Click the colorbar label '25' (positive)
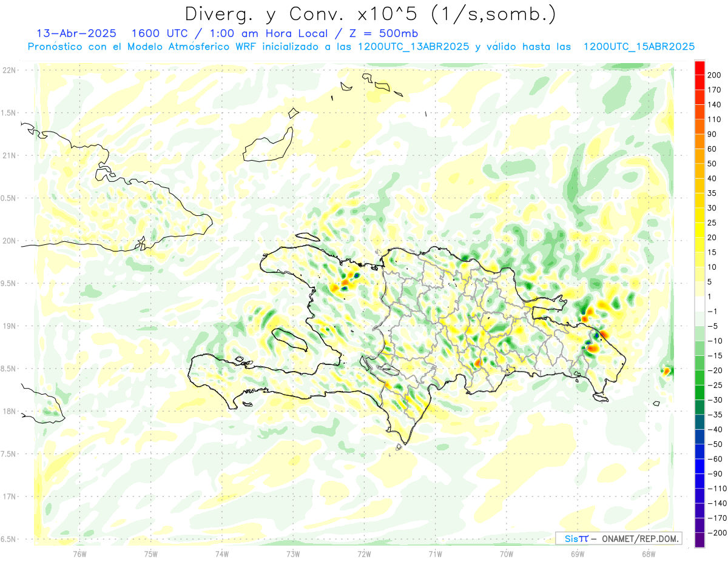This screenshot has height=562, width=728. [x=713, y=223]
